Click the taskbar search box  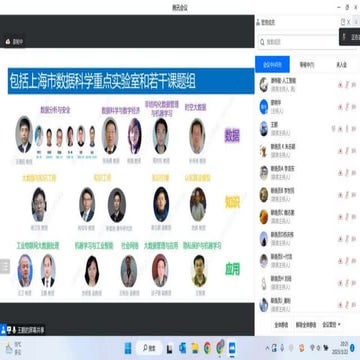[x=149, y=348]
